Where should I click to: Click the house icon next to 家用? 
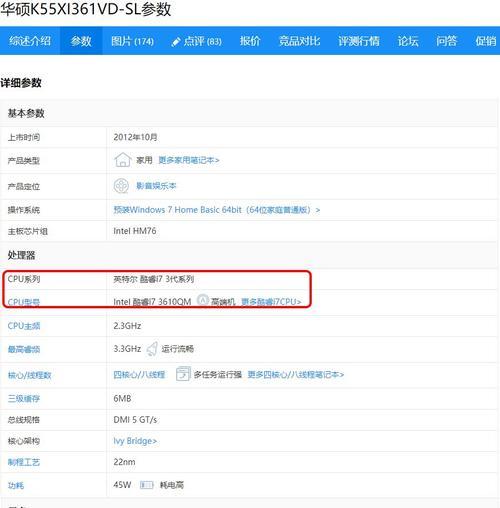coord(122,160)
